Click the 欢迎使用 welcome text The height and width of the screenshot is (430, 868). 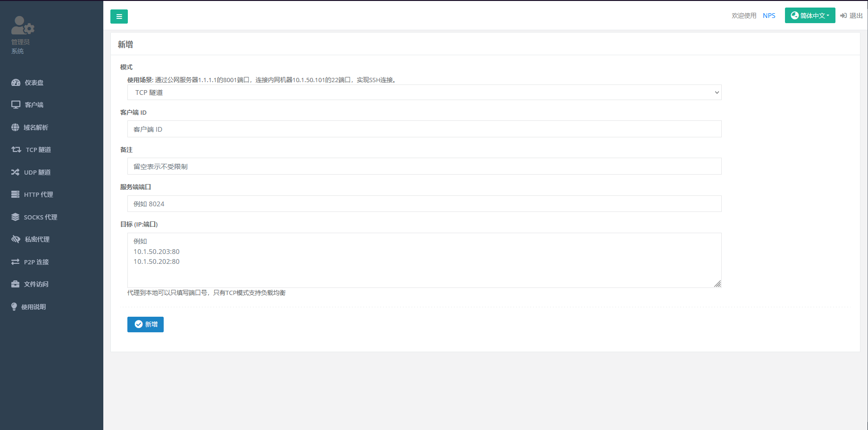[744, 16]
